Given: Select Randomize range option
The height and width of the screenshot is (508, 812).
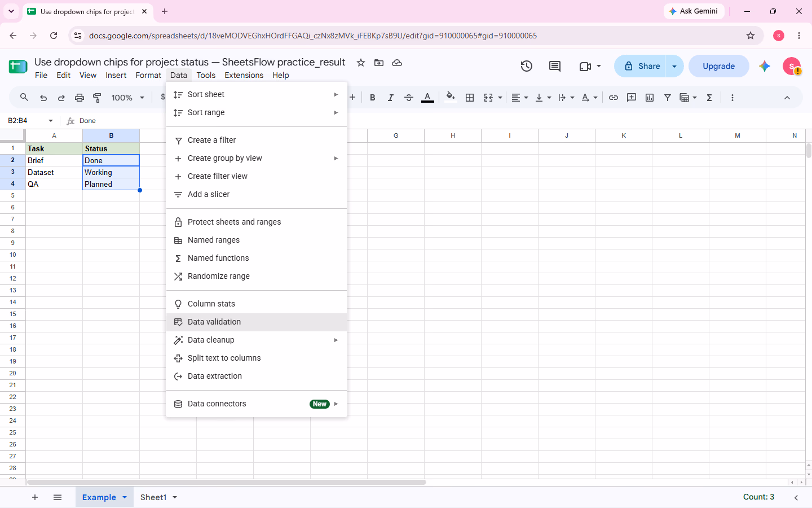Looking at the screenshot, I should 257,276.
